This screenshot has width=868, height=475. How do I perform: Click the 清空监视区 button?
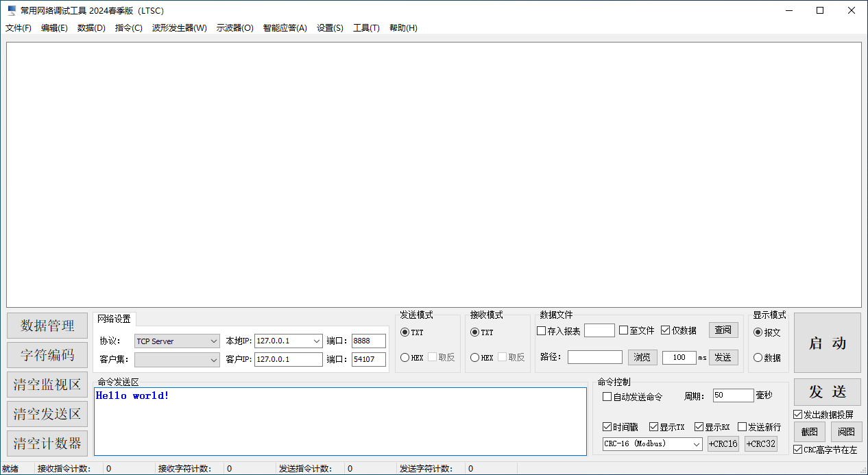click(47, 385)
